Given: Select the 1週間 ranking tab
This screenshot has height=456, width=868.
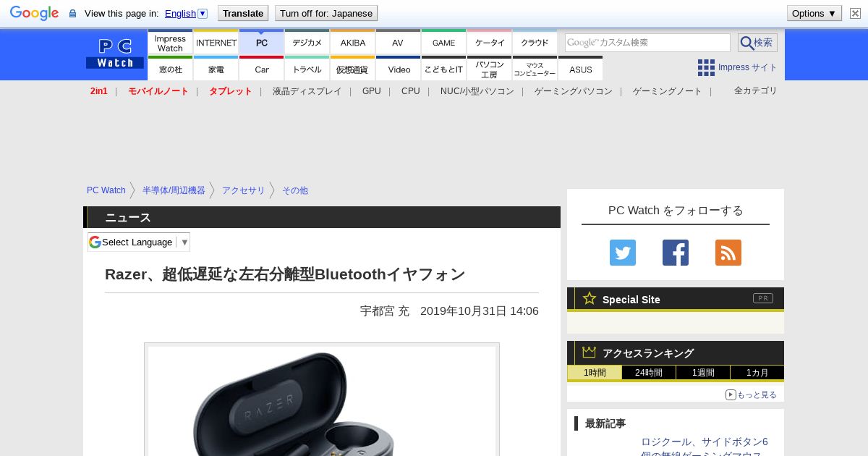Looking at the screenshot, I should (703, 373).
